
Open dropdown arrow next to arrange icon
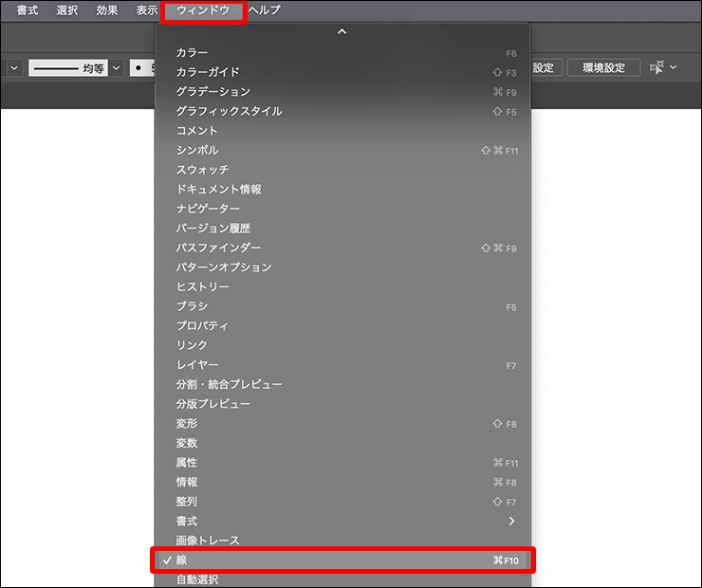(674, 67)
